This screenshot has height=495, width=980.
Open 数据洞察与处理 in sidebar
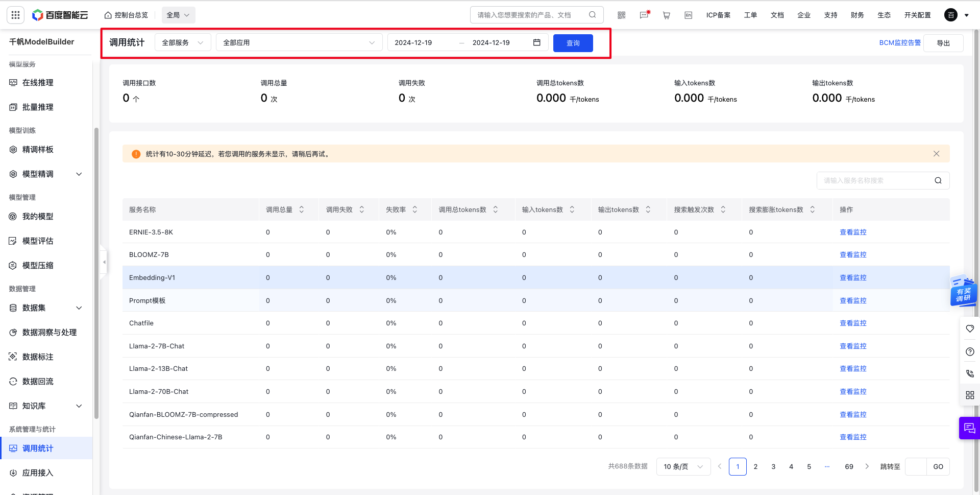coord(50,333)
